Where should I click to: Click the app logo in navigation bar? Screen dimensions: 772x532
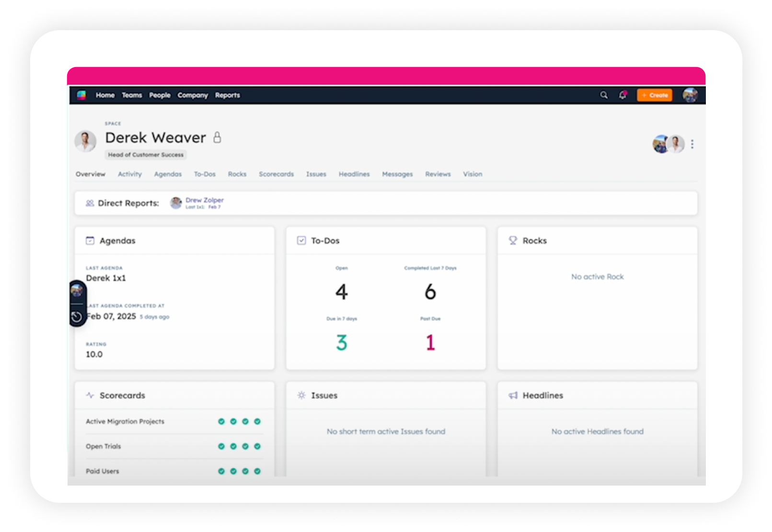click(81, 95)
